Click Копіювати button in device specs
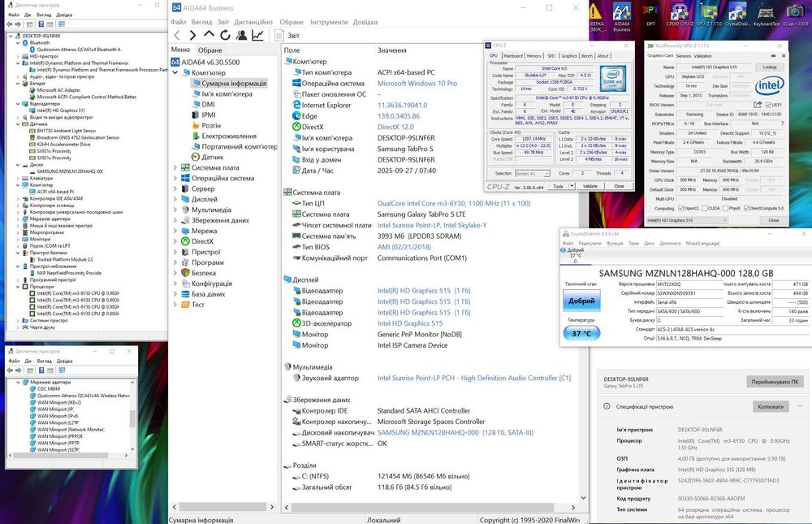The image size is (812, 524). tap(771, 406)
